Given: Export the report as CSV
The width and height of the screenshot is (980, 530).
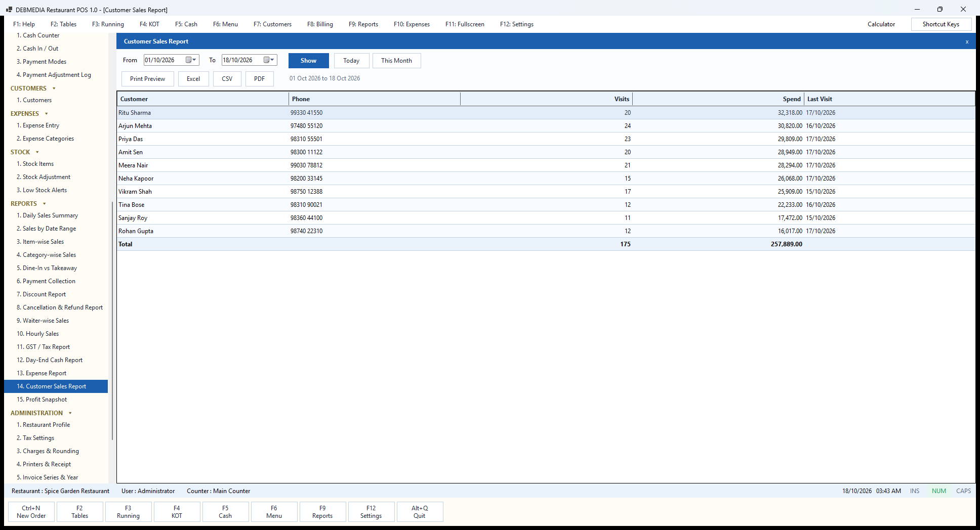Looking at the screenshot, I should 227,79.
